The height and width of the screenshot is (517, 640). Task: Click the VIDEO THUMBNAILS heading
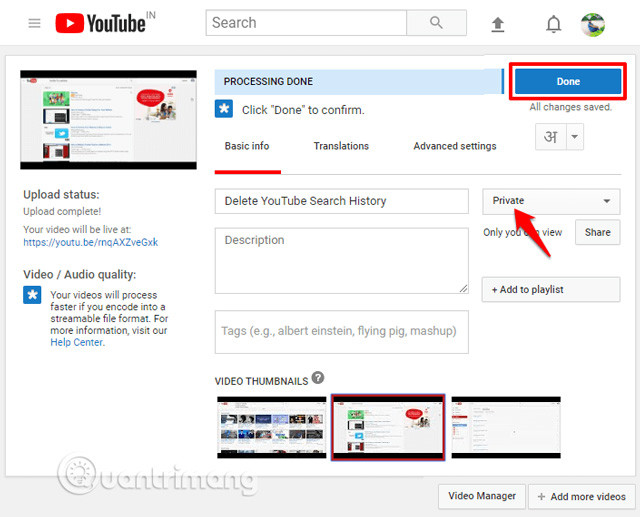(262, 381)
